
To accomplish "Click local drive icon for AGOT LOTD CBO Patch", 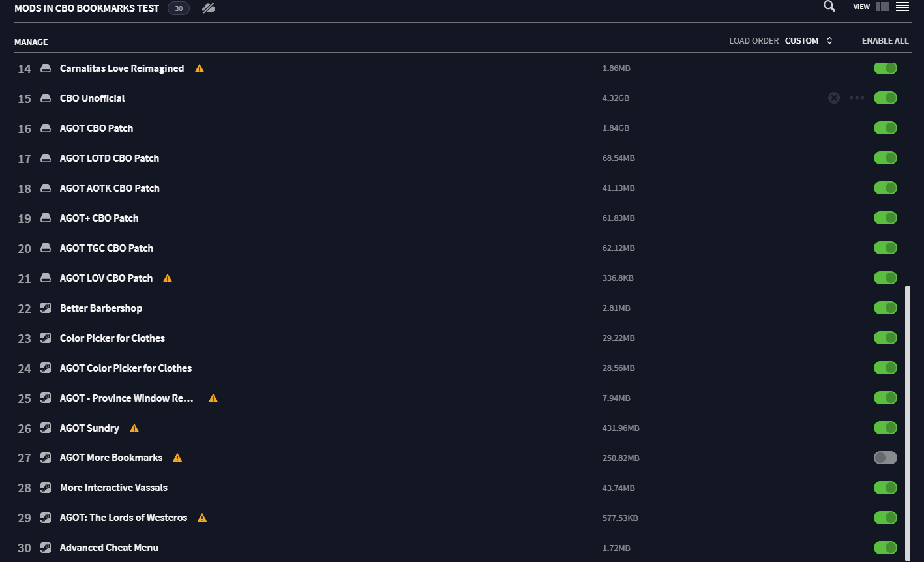I will tap(46, 158).
